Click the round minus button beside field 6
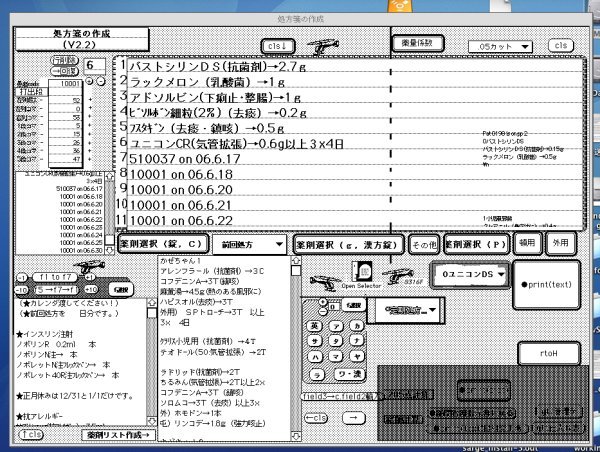This screenshot has height=452, width=600. pyautogui.click(x=100, y=81)
